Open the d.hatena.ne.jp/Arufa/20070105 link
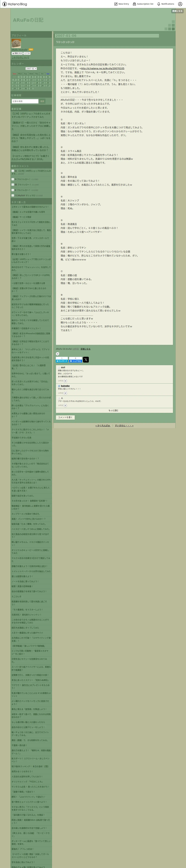 pyautogui.click(x=103, y=68)
